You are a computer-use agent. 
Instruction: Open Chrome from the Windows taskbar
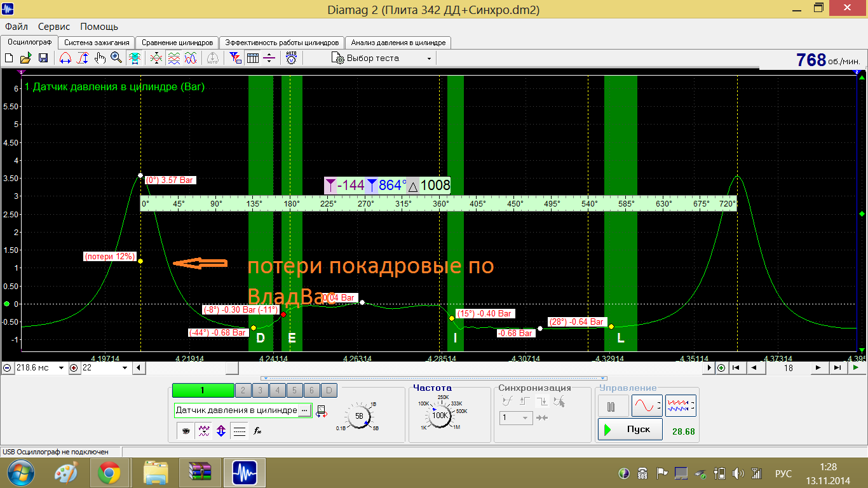(x=110, y=473)
